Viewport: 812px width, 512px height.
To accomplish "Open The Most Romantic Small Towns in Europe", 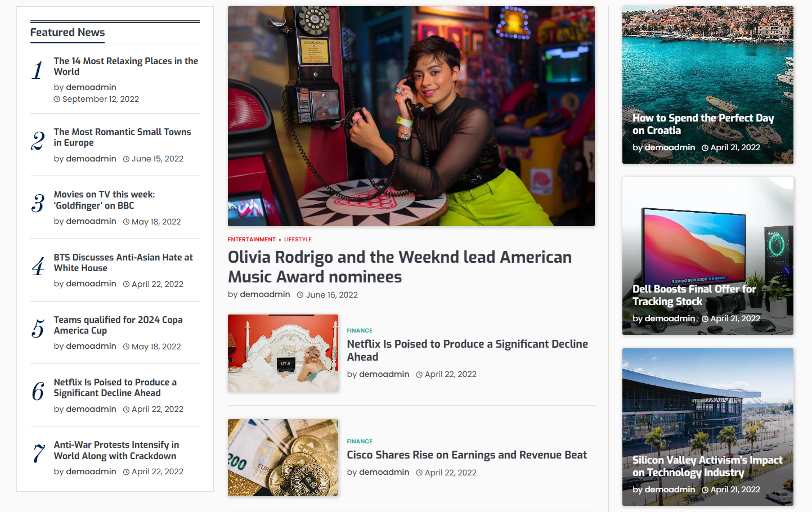I will (123, 137).
